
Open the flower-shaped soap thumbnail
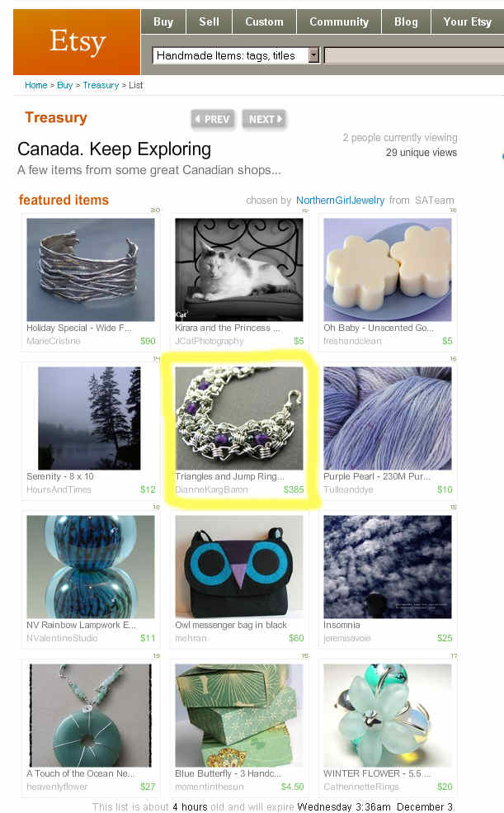[x=388, y=270]
